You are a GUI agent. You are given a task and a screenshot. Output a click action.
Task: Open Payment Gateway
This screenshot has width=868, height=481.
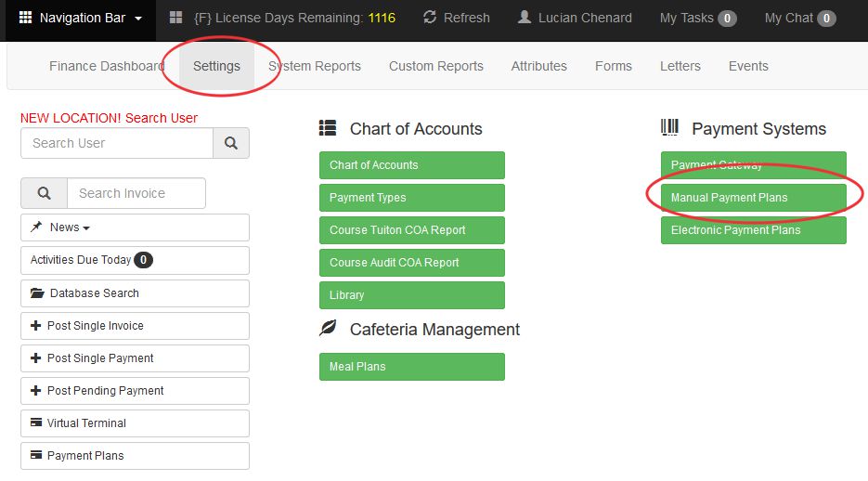pyautogui.click(x=754, y=165)
